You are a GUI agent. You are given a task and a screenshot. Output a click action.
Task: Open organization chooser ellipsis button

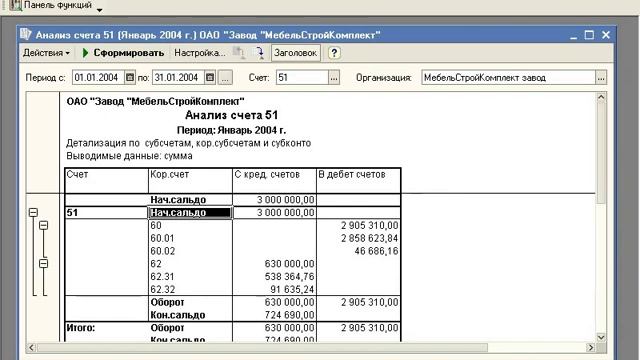pos(601,77)
